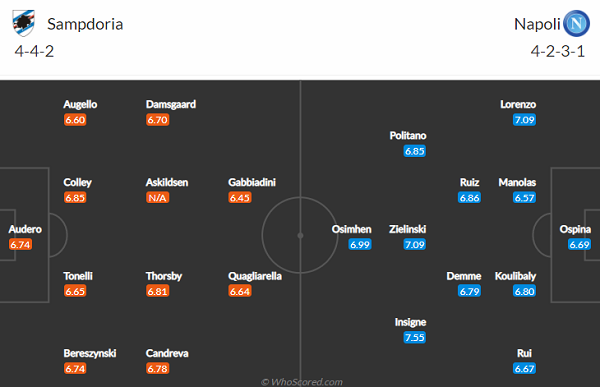Click the Bereszynski player name

coord(90,353)
